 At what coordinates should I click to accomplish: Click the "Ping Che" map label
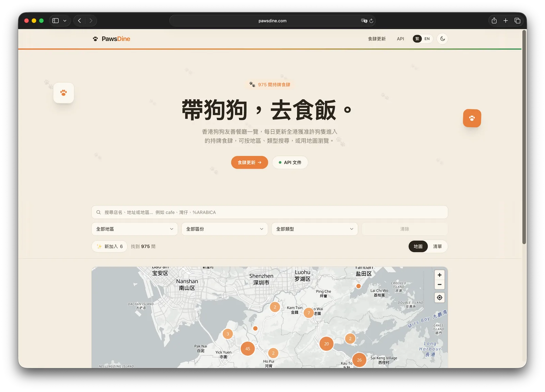point(323,292)
